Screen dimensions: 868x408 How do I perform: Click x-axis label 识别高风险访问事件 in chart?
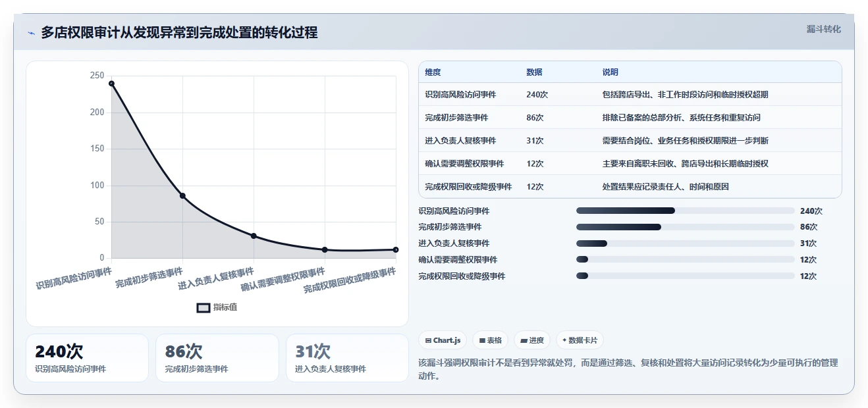tap(74, 278)
